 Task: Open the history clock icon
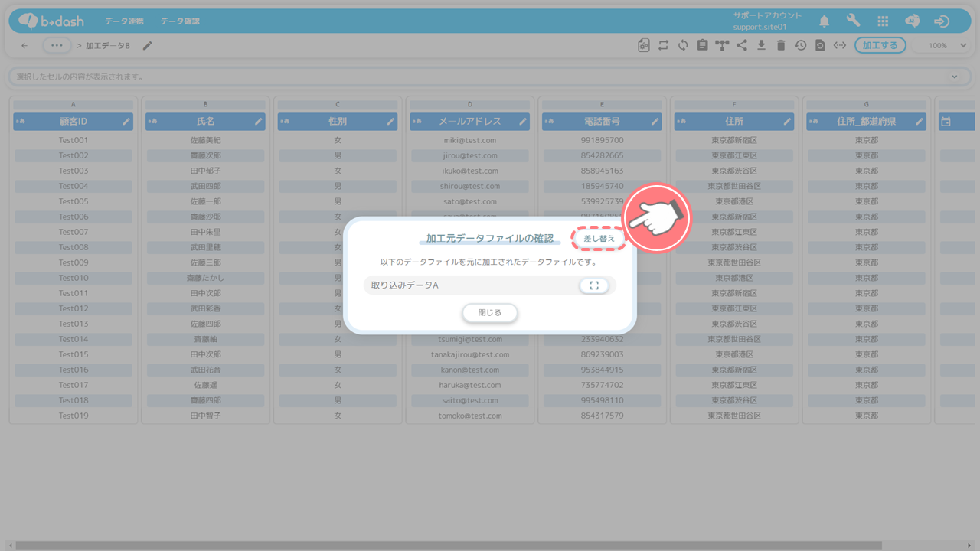800,45
